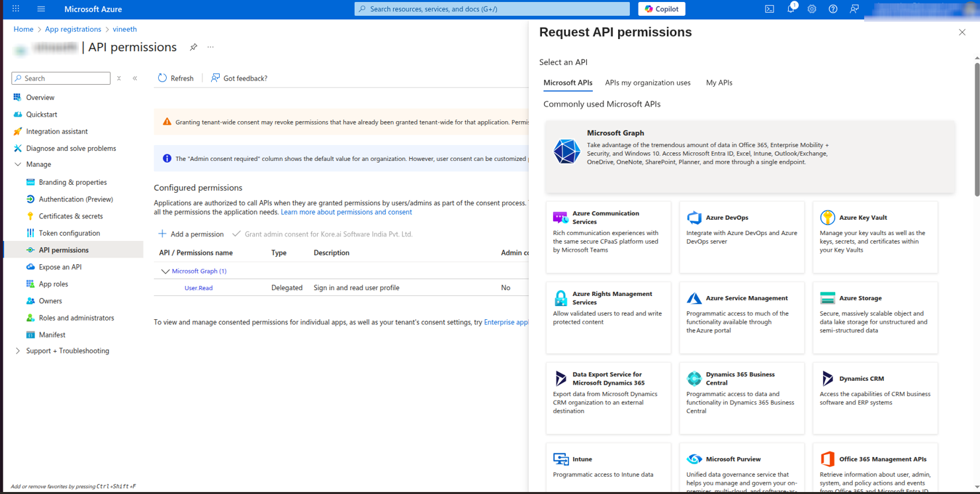Open the app launcher grid icon

point(16,9)
